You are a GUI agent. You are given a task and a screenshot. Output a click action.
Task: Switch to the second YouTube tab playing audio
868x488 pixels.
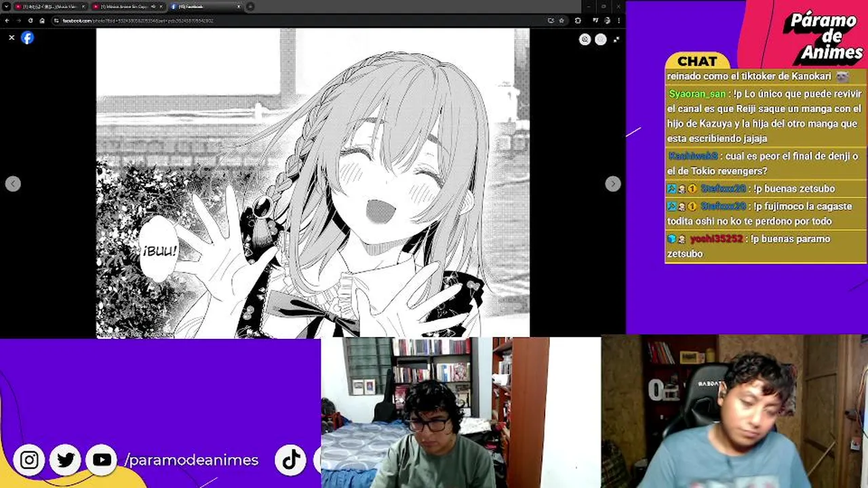click(127, 6)
